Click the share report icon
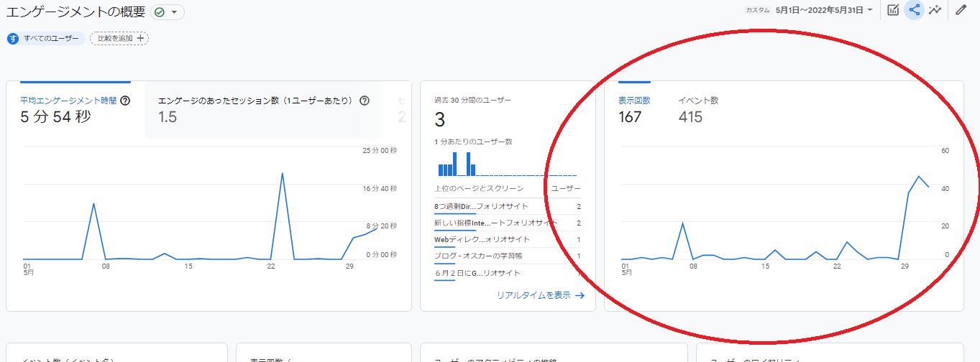Viewport: 980px width, 362px height. [x=914, y=10]
